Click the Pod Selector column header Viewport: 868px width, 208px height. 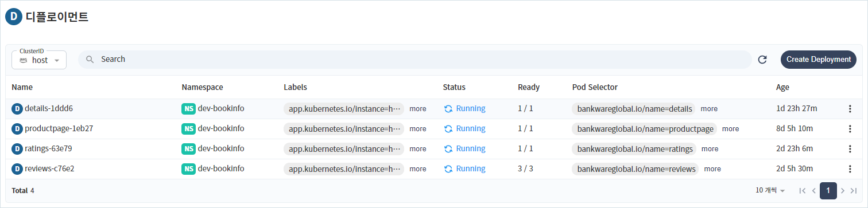click(x=595, y=88)
